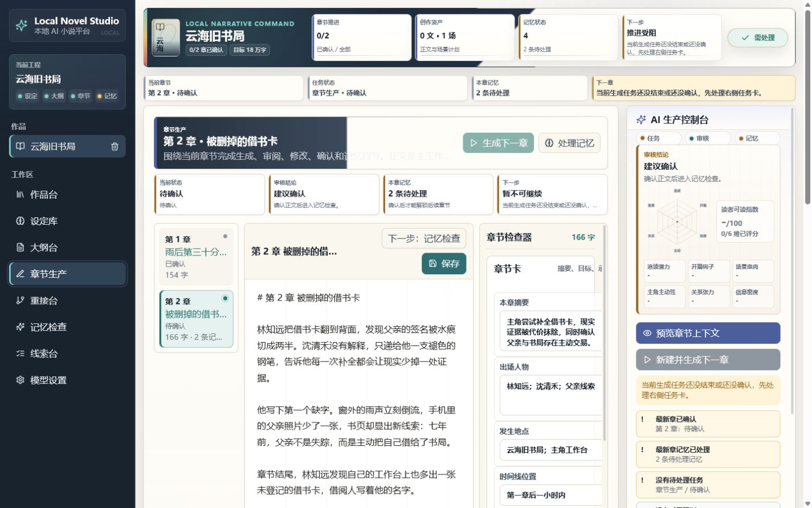The height and width of the screenshot is (508, 812).
Task: Click the warning icon beside 最新章记忆已处理
Action: point(642,449)
